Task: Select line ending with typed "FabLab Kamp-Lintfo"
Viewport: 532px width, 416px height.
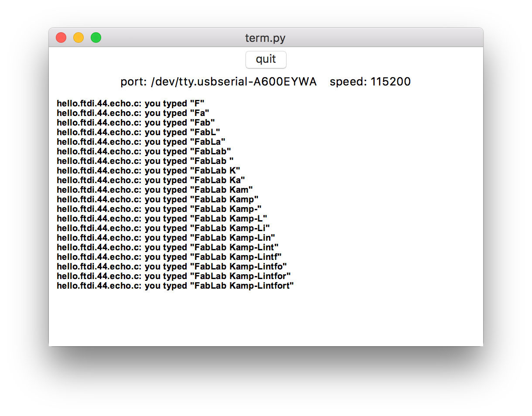Action: point(172,267)
